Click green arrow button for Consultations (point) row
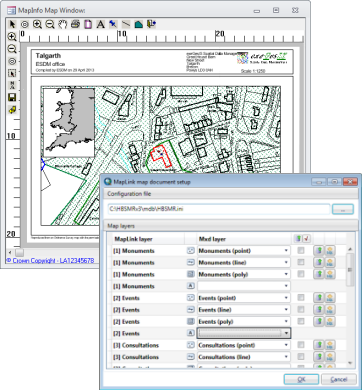The width and height of the screenshot is (362, 390). (x=319, y=345)
